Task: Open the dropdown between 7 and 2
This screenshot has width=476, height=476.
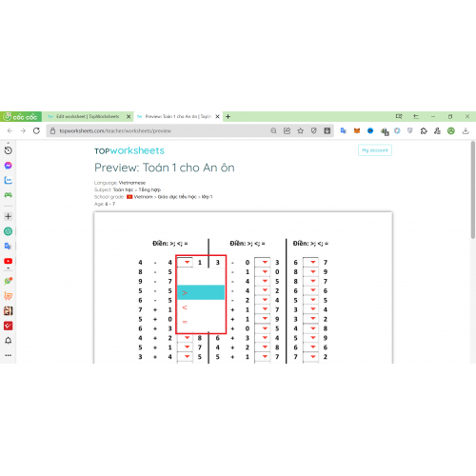Action: pos(310,357)
